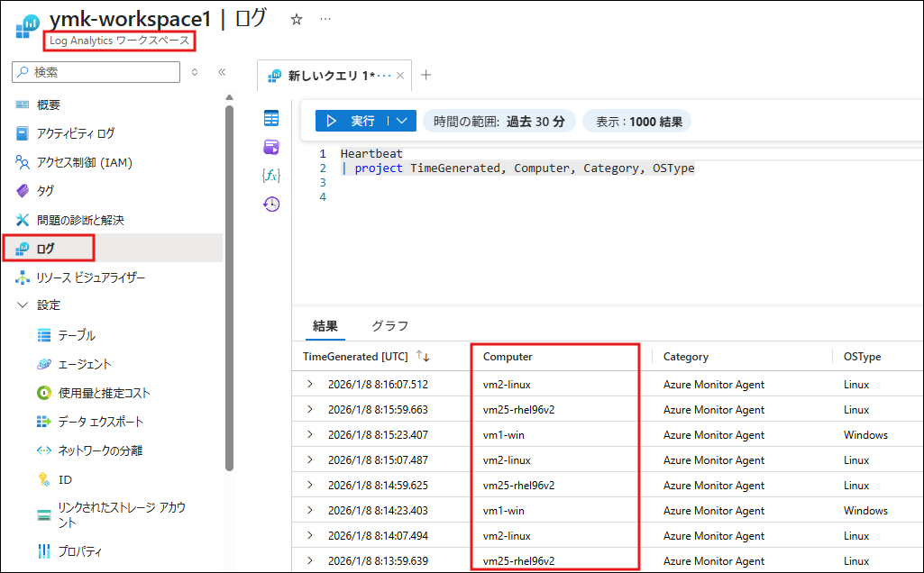Open タグ in the sidebar
This screenshot has height=573, width=924.
[x=45, y=191]
